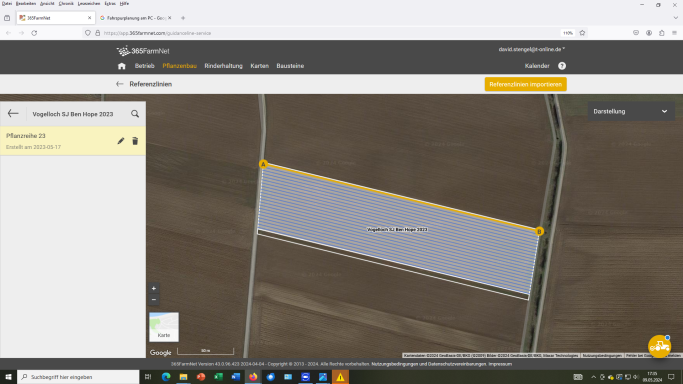
Task: Select point marker A on the map
Action: coord(263,164)
